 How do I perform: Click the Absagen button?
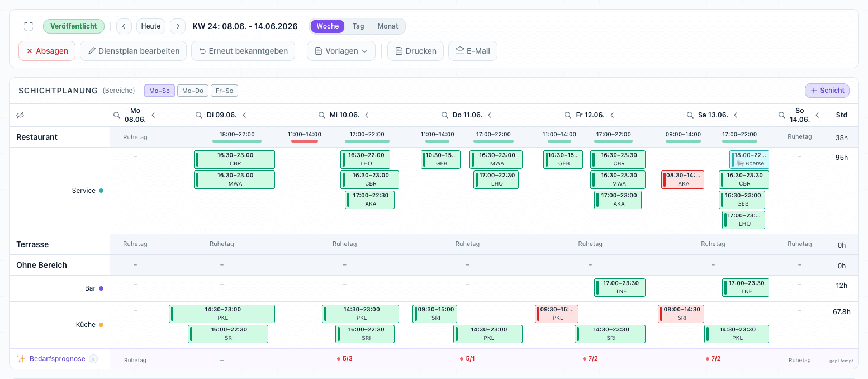click(47, 51)
